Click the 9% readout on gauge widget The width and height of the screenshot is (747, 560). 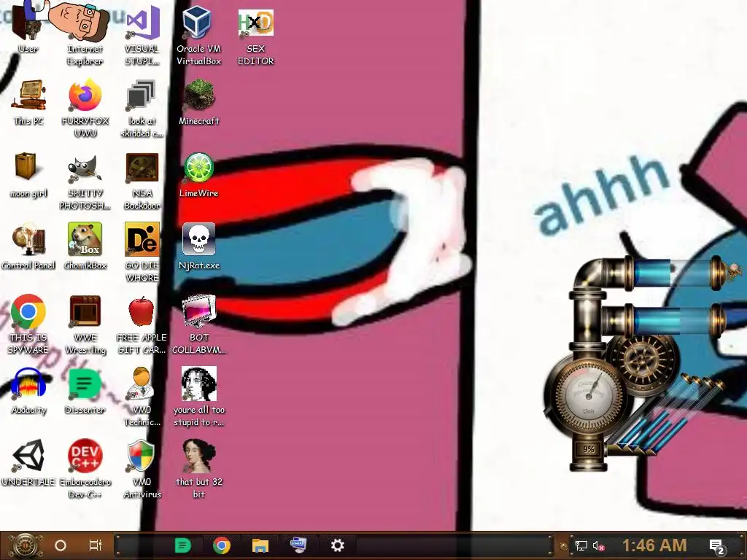589,449
